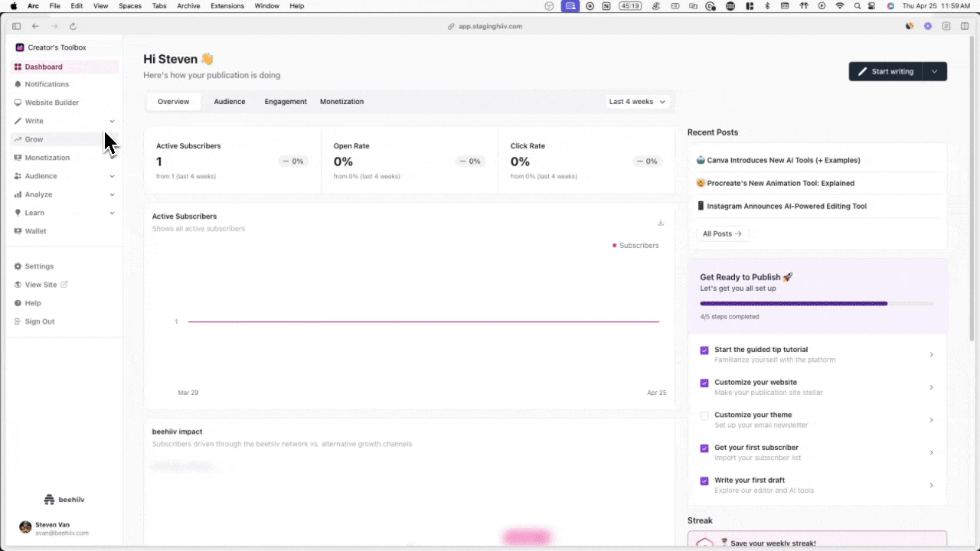Open the macOS Spotlight search icon

coord(857,5)
